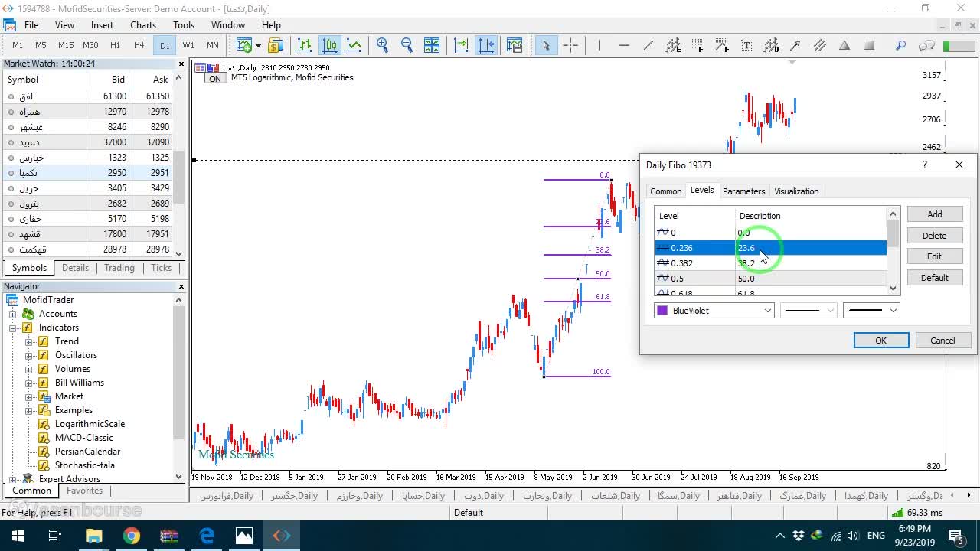The width and height of the screenshot is (980, 551).
Task: Expand the Accounts tree node
Action: pyautogui.click(x=13, y=314)
